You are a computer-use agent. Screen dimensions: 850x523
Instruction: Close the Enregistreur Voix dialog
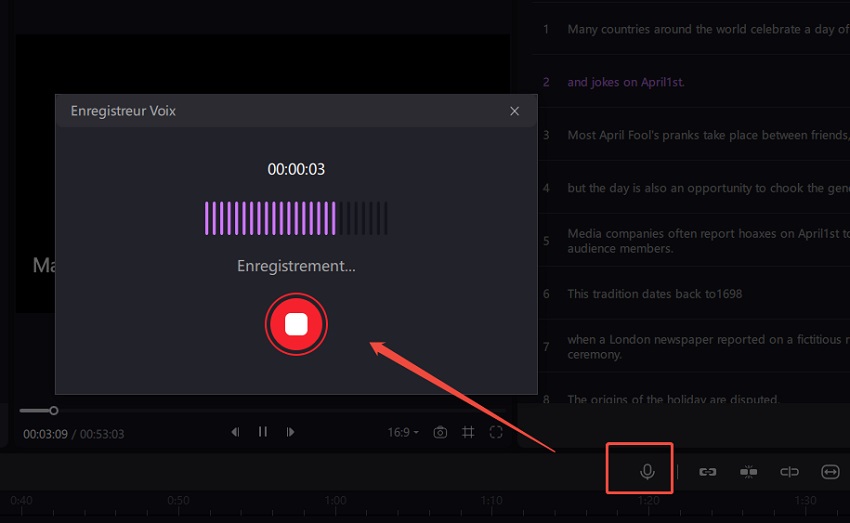pos(514,111)
